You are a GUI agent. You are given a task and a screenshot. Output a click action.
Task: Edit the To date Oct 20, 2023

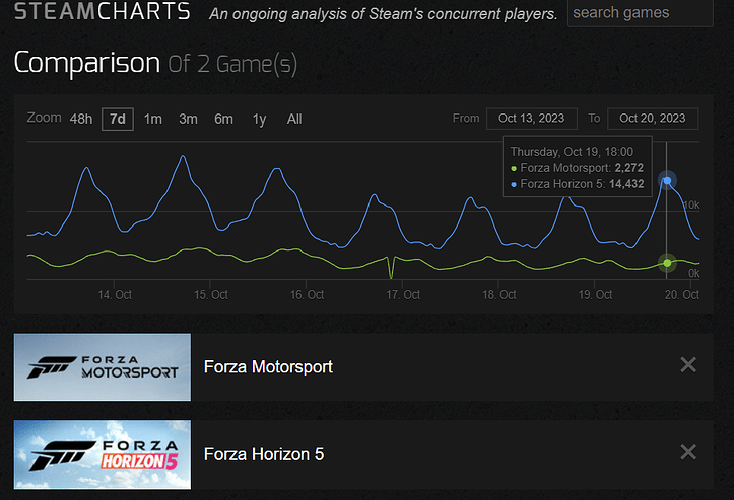tap(653, 118)
